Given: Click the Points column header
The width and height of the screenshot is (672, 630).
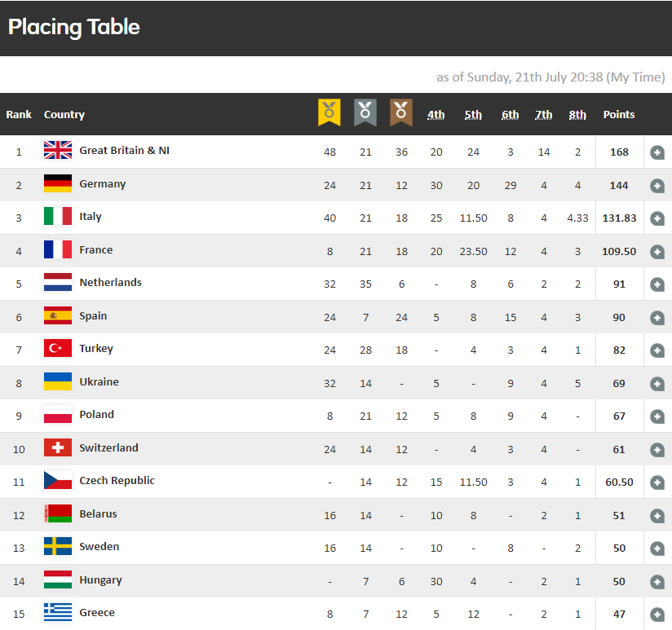Looking at the screenshot, I should [619, 115].
